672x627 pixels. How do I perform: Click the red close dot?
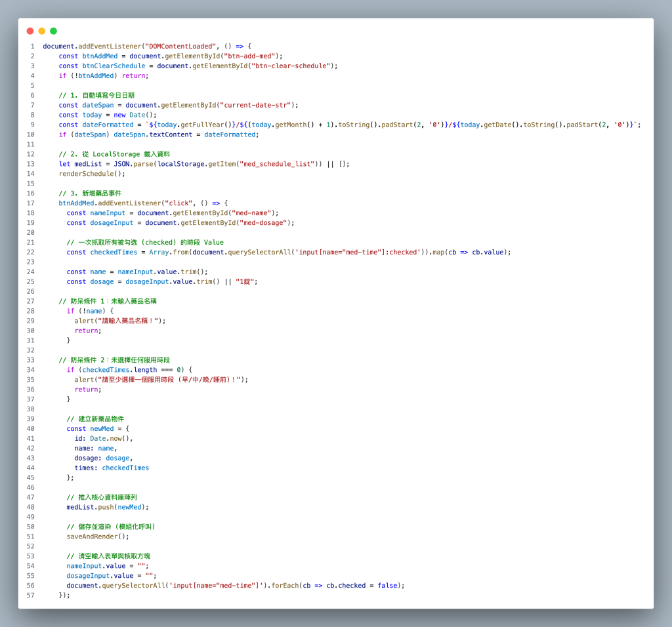point(30,31)
